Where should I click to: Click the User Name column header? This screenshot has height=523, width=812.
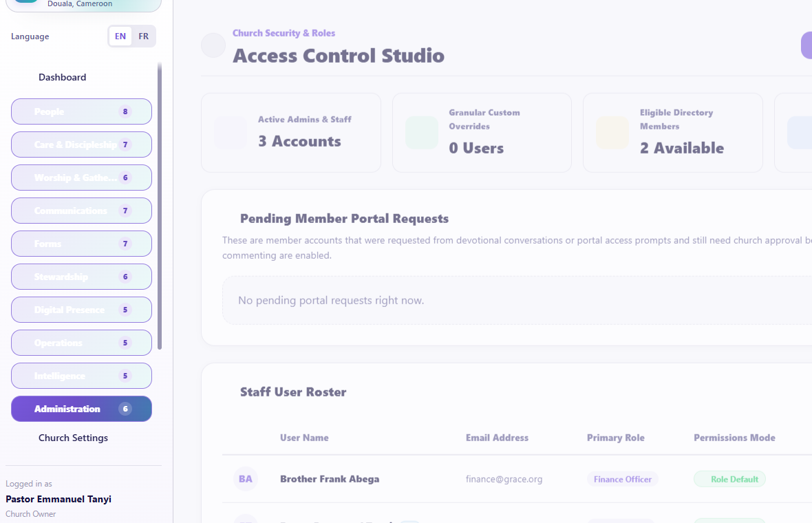click(x=304, y=438)
